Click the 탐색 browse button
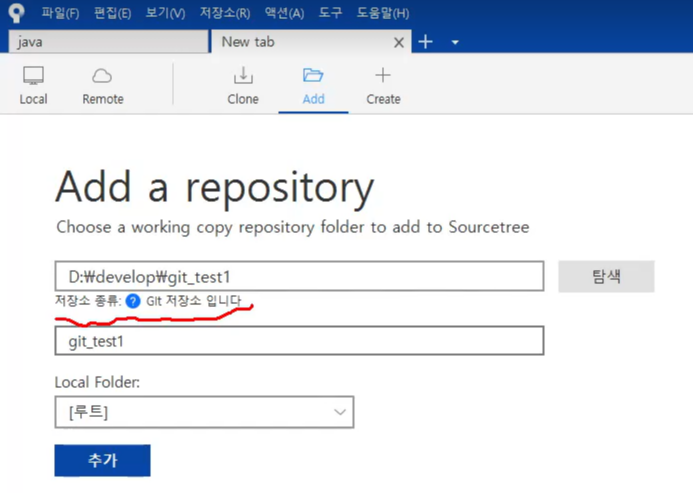The height and width of the screenshot is (493, 693). pos(606,276)
